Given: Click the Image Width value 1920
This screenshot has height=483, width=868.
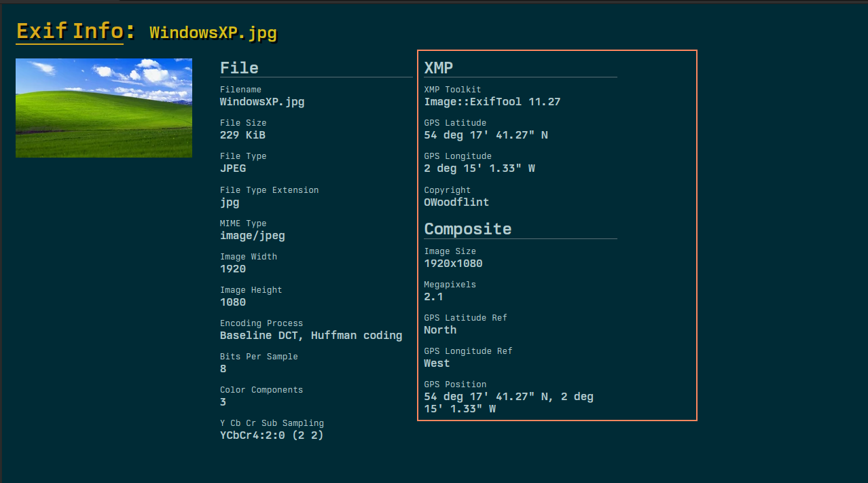Looking at the screenshot, I should tap(233, 269).
